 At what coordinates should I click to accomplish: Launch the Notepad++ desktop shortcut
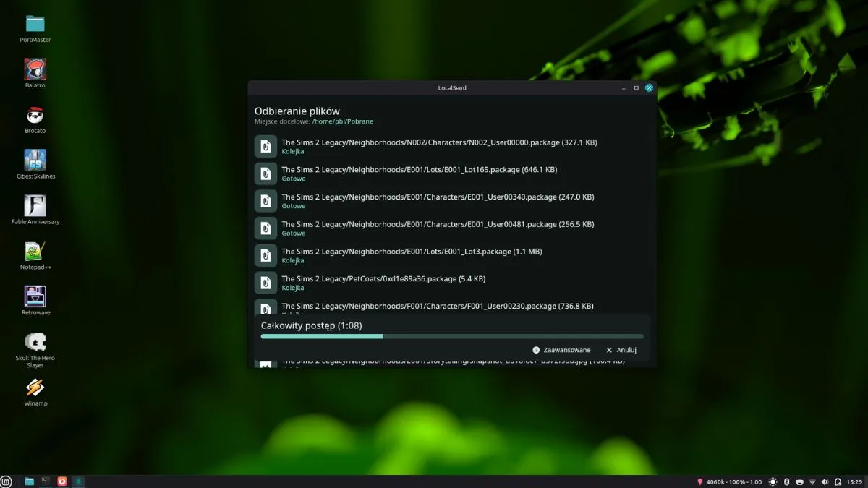point(35,251)
